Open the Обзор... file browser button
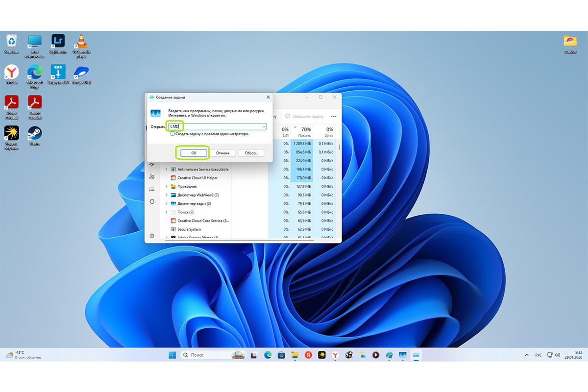This screenshot has width=588, height=392. 251,153
